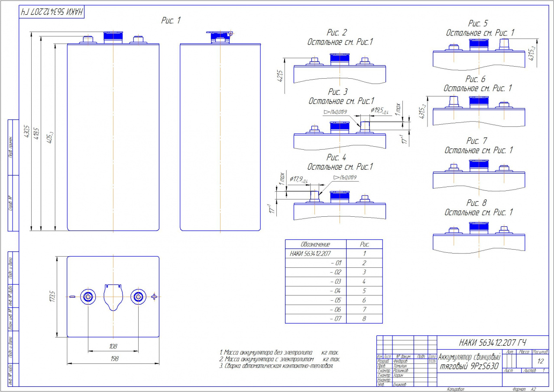Click the 173,5 depth dimension text
The image size is (554, 392).
(52, 296)
